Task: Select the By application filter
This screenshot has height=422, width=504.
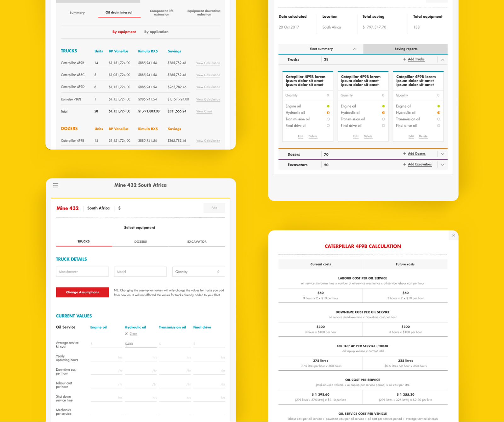Action: pyautogui.click(x=156, y=32)
